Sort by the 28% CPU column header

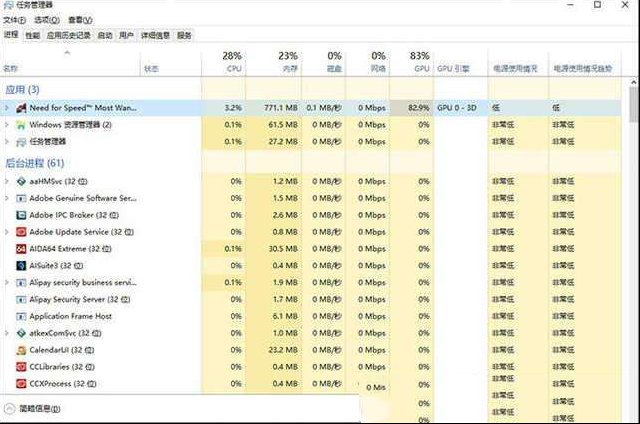(x=224, y=62)
